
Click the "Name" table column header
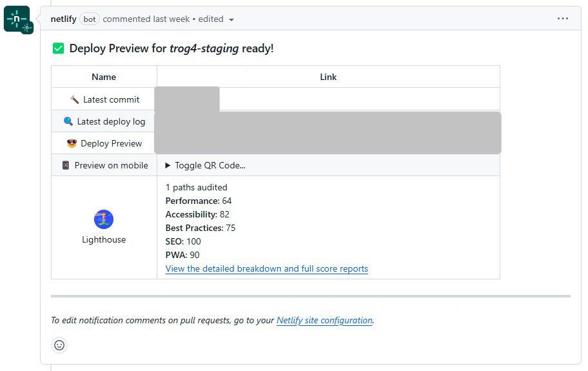(x=104, y=77)
